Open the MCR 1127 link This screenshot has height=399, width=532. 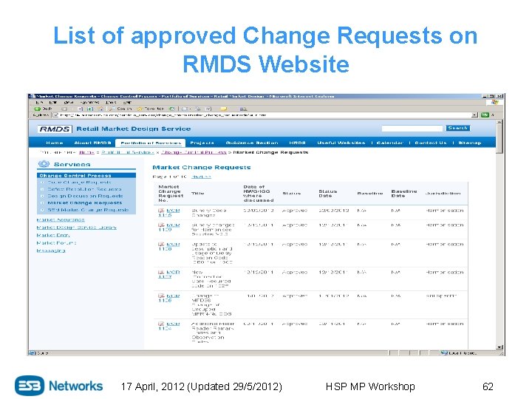tap(170, 274)
